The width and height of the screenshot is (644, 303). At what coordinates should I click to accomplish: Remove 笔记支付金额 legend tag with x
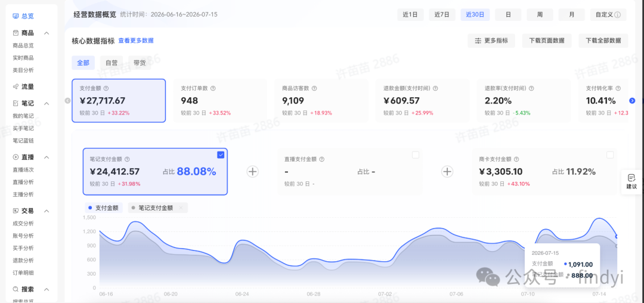(x=181, y=208)
